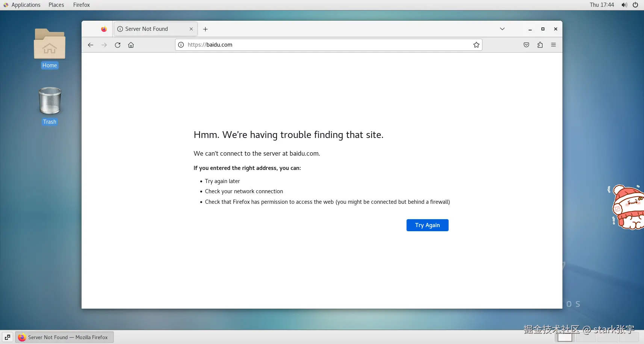The width and height of the screenshot is (644, 344).
Task: Click the Firefox permission firewall list item
Action: point(327,202)
